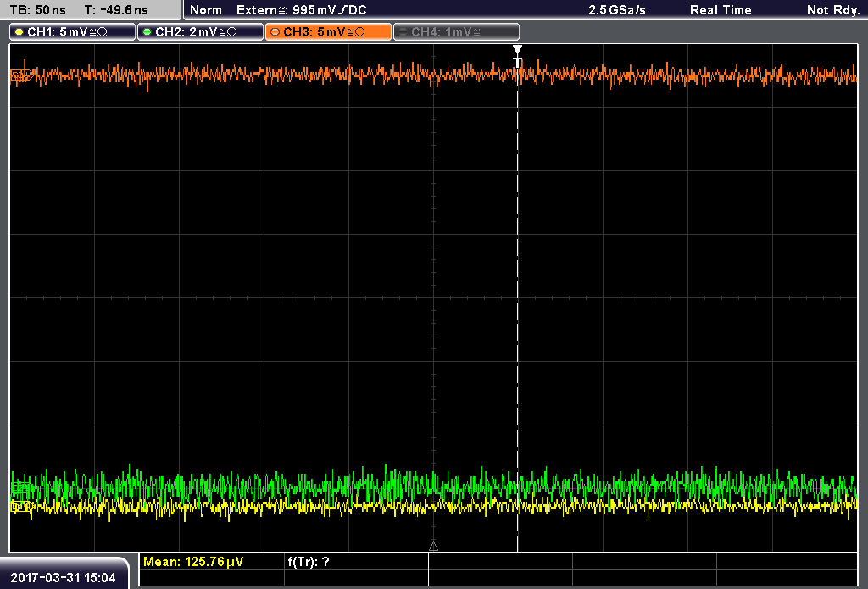Click the orange CH3 ground level marker
This screenshot has height=589, width=868.
[20, 75]
